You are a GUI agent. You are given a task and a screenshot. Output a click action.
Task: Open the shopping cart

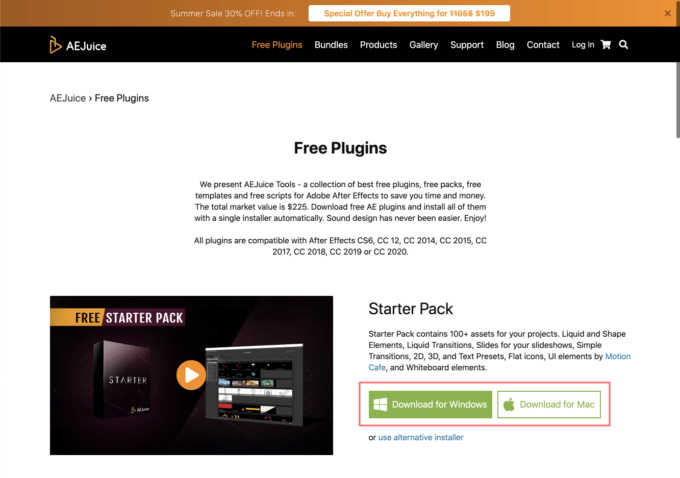[x=606, y=45]
